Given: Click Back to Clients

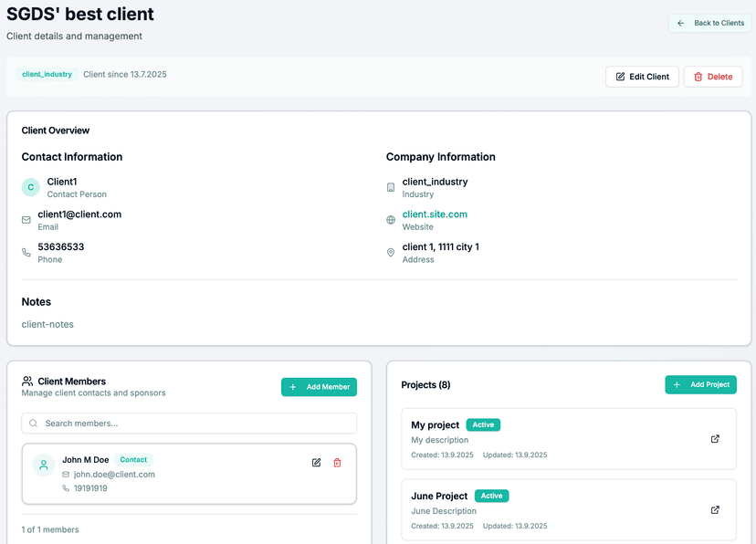Looking at the screenshot, I should (x=710, y=23).
